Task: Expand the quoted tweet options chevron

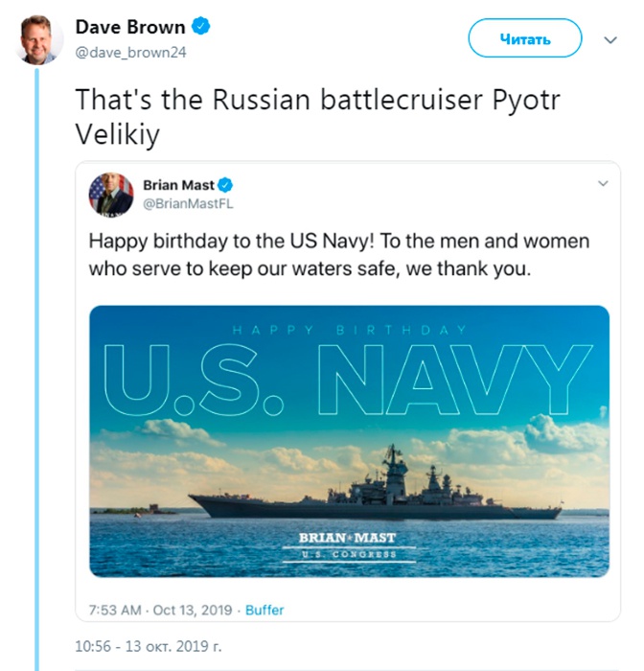Action: pos(603,184)
